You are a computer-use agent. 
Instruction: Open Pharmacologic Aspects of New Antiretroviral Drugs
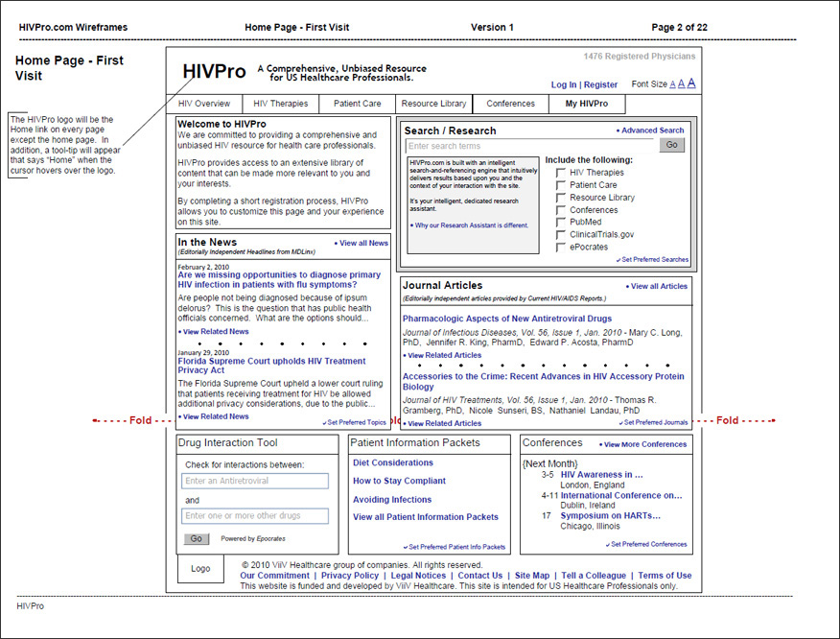[507, 319]
